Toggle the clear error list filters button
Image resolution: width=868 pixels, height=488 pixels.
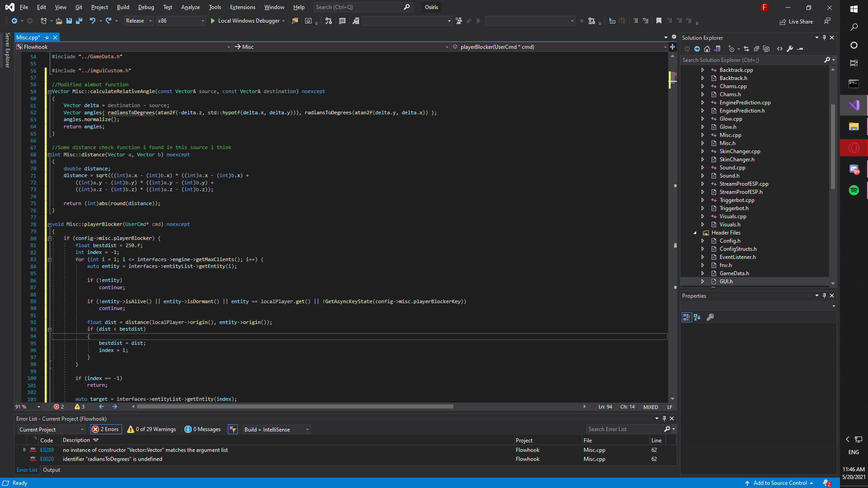tap(233, 429)
